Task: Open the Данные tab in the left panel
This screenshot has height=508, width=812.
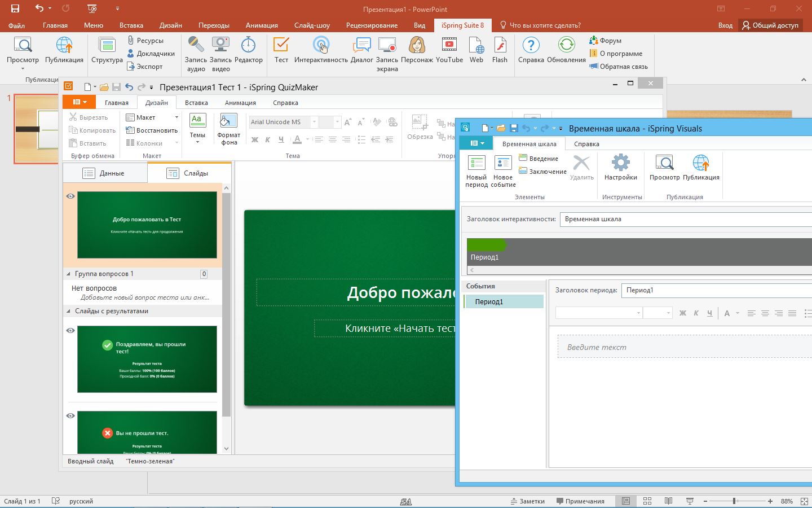Action: 105,173
